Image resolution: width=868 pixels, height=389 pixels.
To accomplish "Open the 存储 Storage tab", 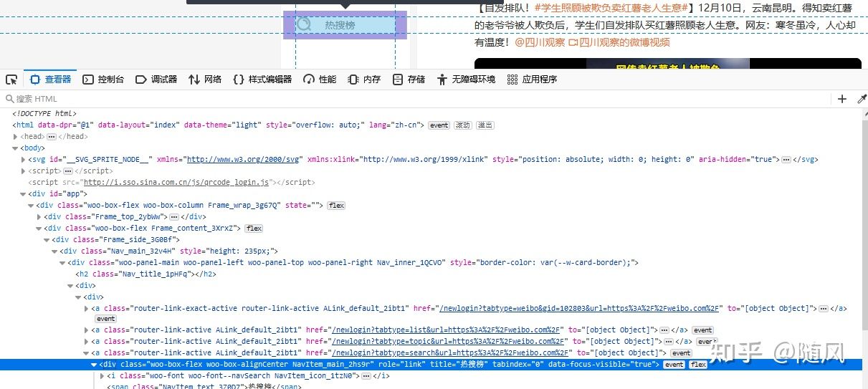I will pos(409,80).
